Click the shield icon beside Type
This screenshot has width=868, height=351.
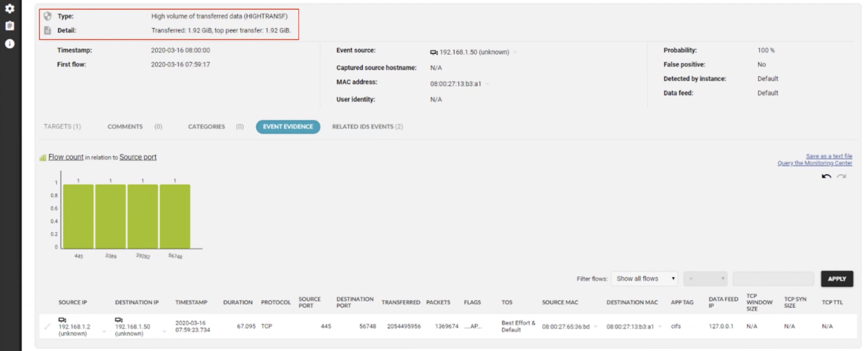tap(48, 16)
